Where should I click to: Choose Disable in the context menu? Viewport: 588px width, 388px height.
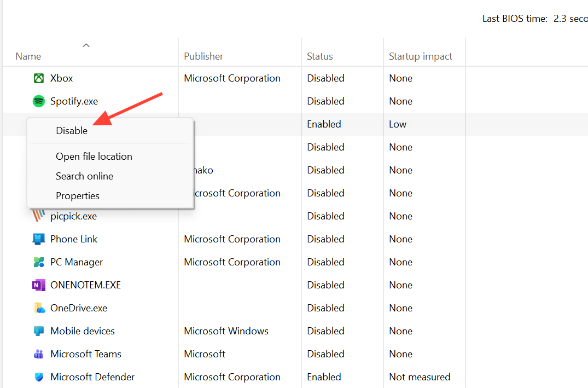pyautogui.click(x=72, y=131)
